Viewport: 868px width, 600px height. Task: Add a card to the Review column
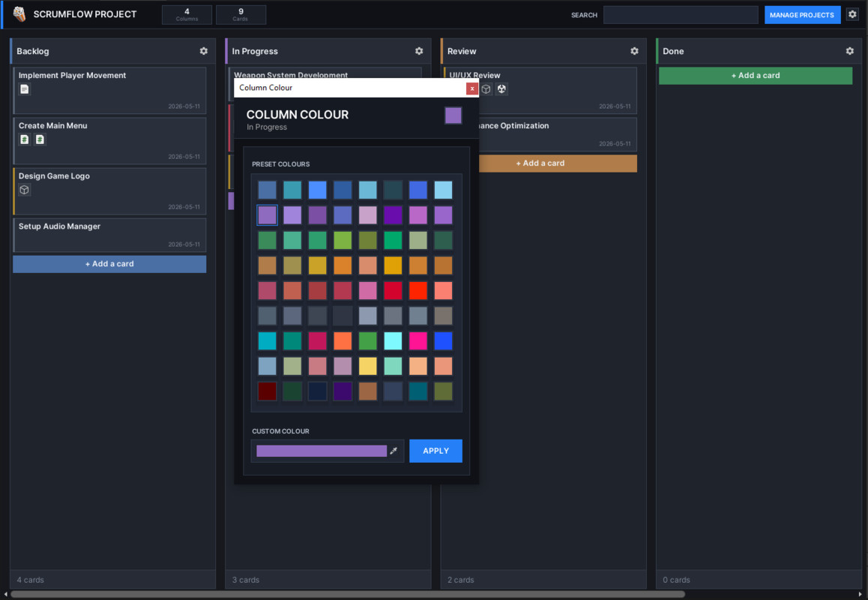click(558, 163)
